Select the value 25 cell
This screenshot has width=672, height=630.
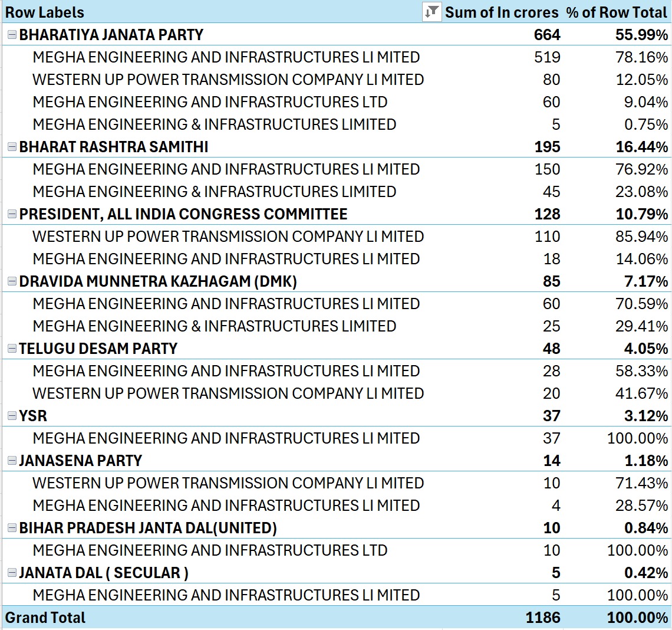tap(552, 326)
